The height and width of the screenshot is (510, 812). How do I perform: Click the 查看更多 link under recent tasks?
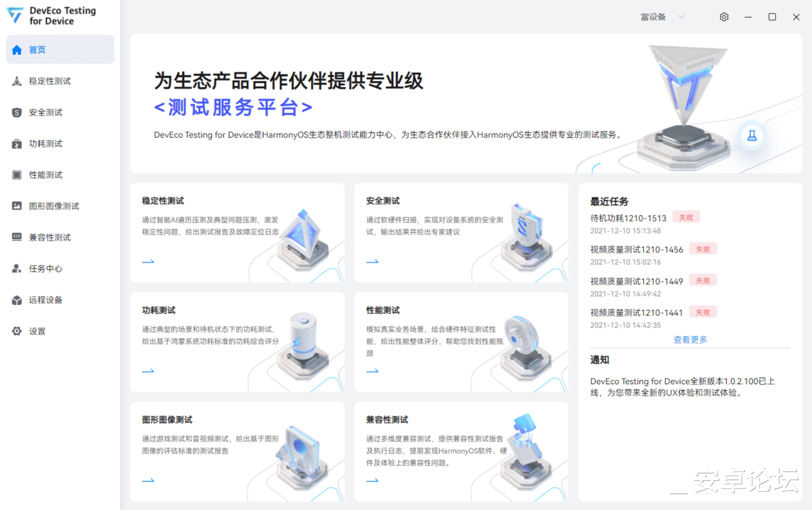(690, 340)
